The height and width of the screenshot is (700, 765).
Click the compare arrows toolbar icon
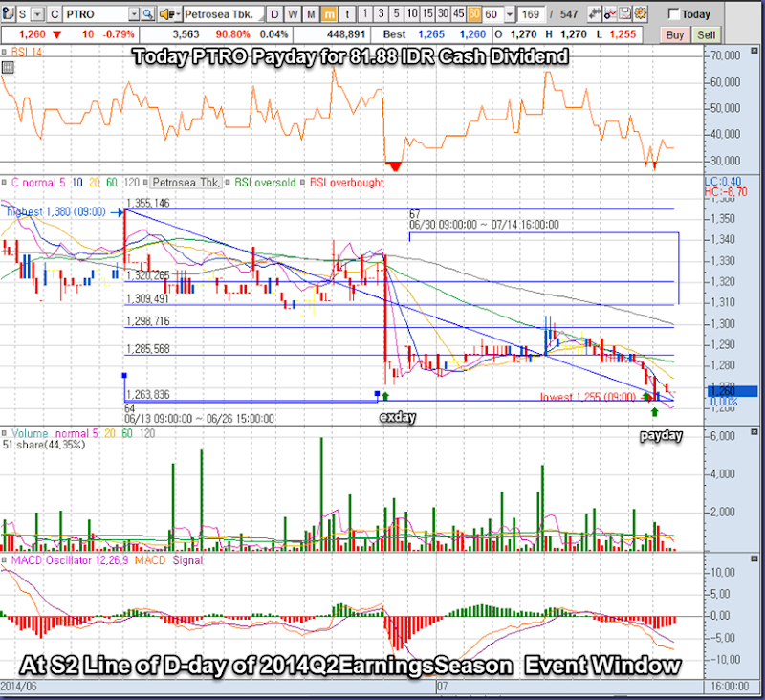[x=594, y=13]
